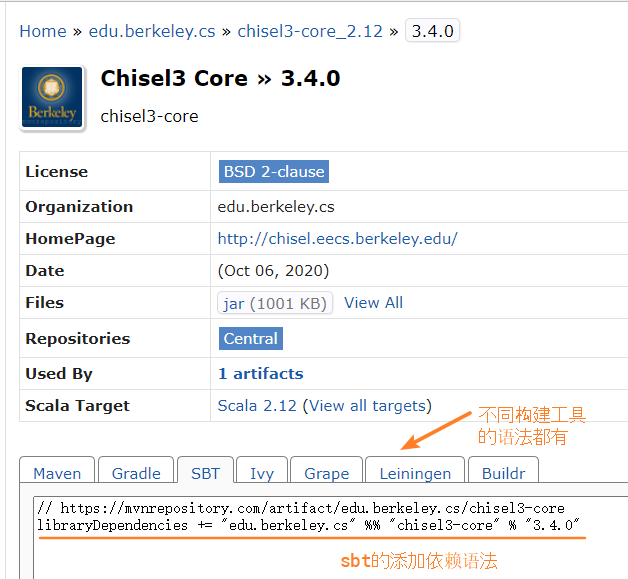
Task: Click the BSD 2-clause license tag
Action: click(274, 172)
